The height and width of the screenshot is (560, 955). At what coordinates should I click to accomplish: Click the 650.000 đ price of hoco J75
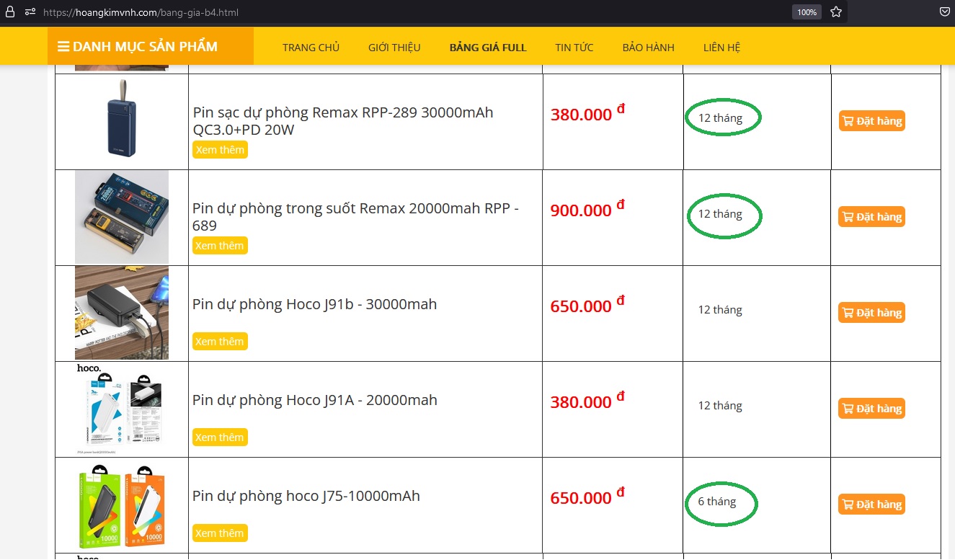point(587,497)
